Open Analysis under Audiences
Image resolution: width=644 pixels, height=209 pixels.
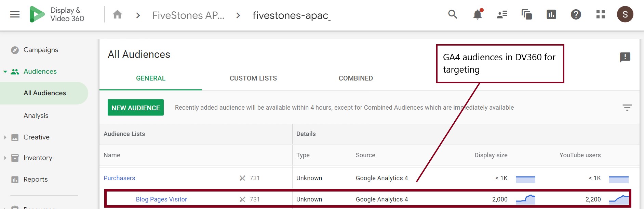pos(36,116)
